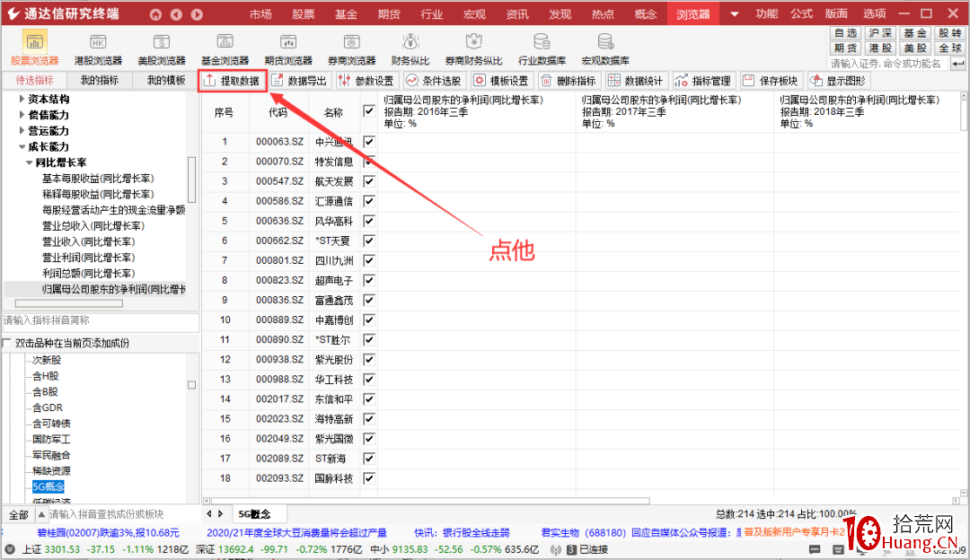Open the 港股浏览器 browser
This screenshot has height=560, width=970.
pos(98,48)
